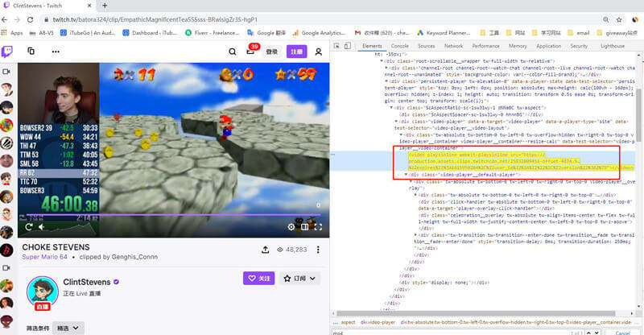Follow the channel with the 关注 heart button
The width and height of the screenshot is (644, 335).
point(258,279)
